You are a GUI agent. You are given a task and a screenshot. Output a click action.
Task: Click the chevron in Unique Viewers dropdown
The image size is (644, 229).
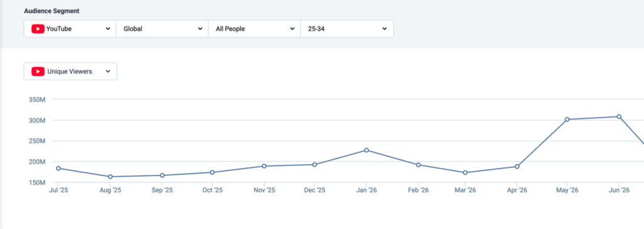tap(108, 71)
